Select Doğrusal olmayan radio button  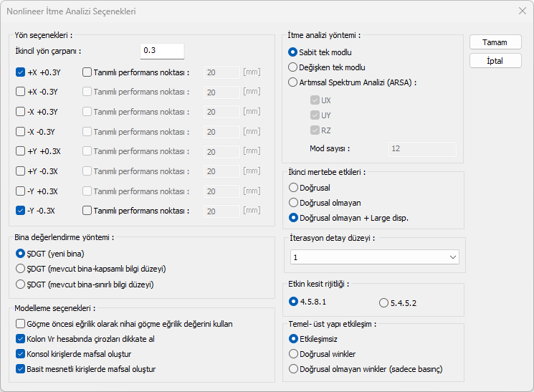tap(293, 202)
